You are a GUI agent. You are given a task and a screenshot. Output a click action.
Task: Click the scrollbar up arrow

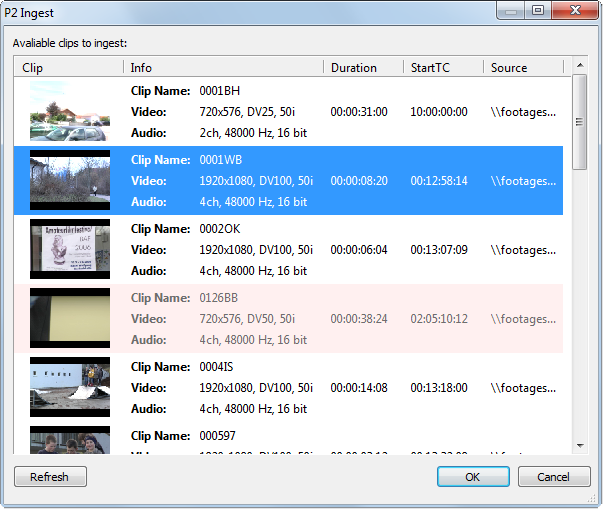[580, 65]
